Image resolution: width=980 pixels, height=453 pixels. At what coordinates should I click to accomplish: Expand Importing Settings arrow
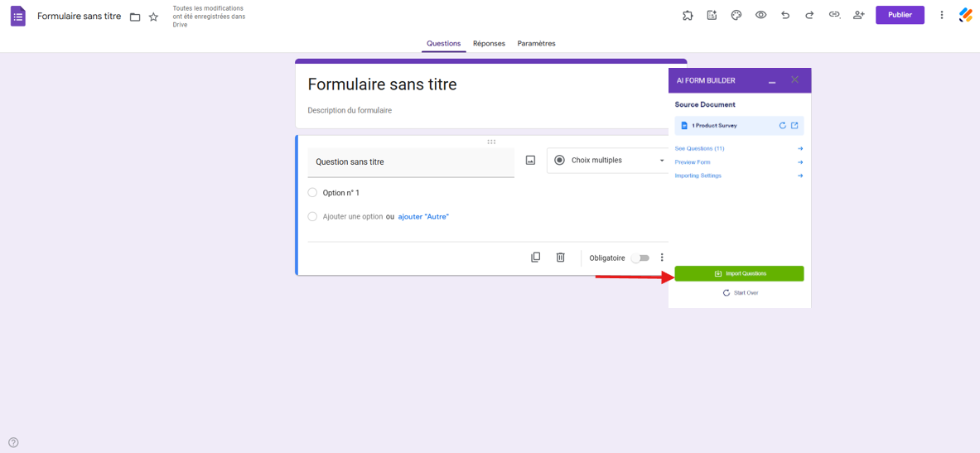point(800,176)
